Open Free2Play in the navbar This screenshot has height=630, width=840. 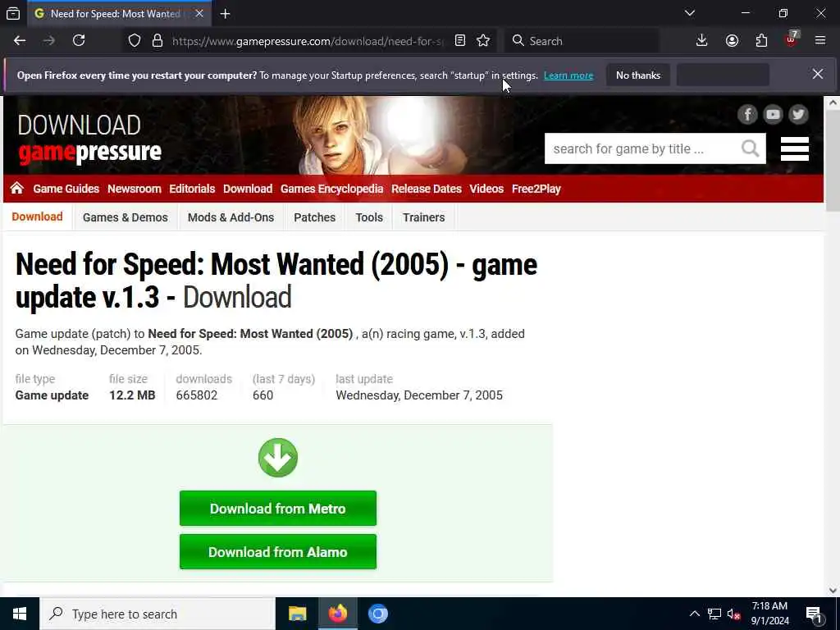(x=536, y=189)
